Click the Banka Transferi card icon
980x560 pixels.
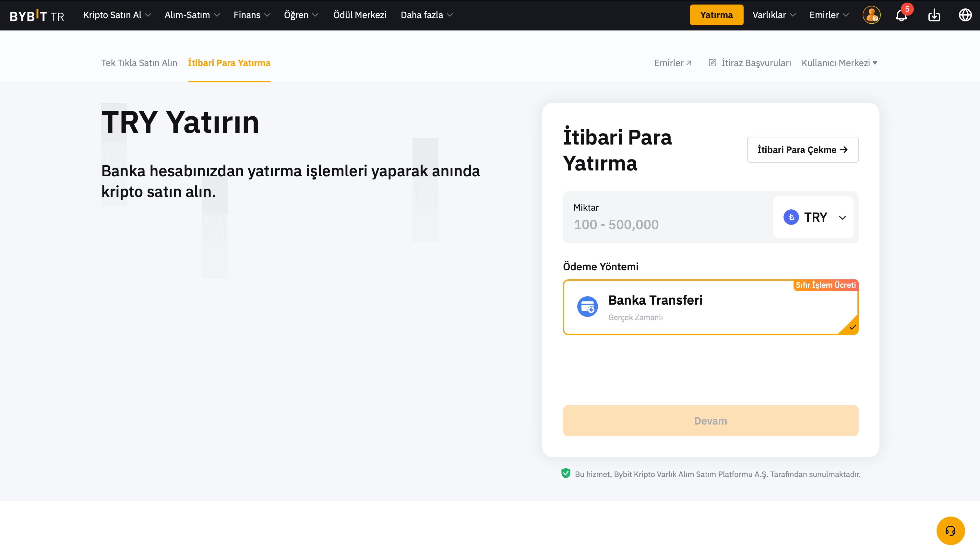pos(587,307)
